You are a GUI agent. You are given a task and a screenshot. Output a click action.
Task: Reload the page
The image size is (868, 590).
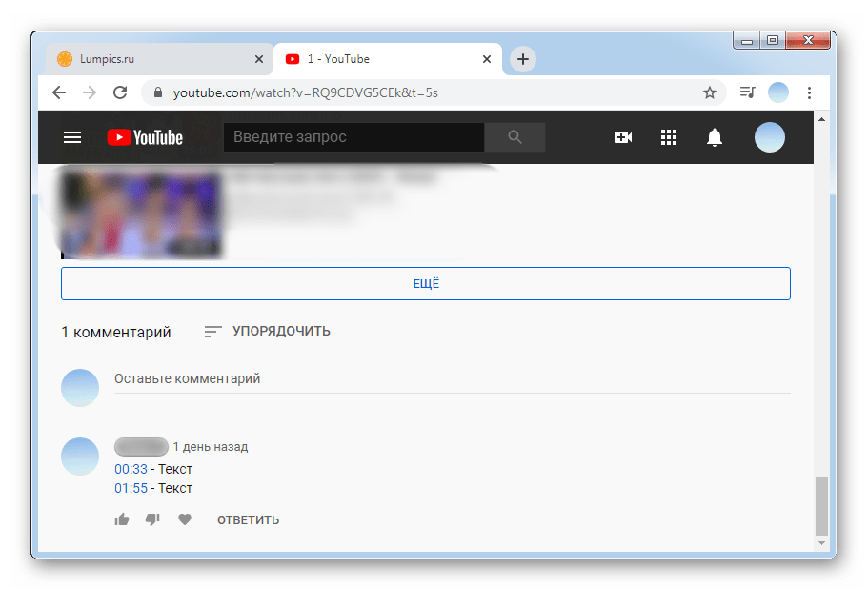point(120,92)
